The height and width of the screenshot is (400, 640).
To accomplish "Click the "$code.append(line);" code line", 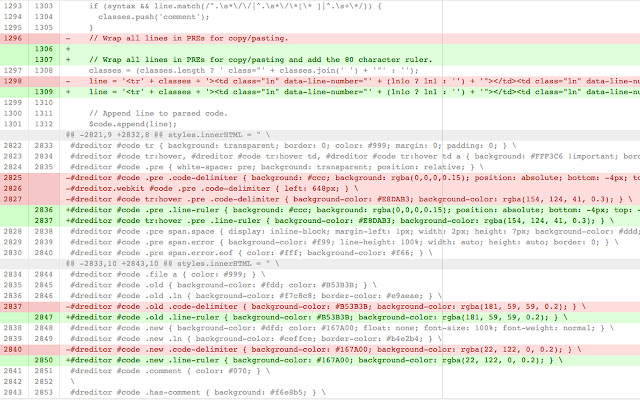I will 126,124.
